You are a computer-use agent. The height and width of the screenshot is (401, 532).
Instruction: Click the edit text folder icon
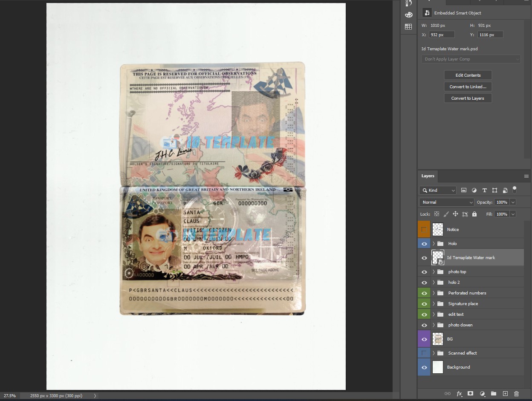pyautogui.click(x=440, y=314)
